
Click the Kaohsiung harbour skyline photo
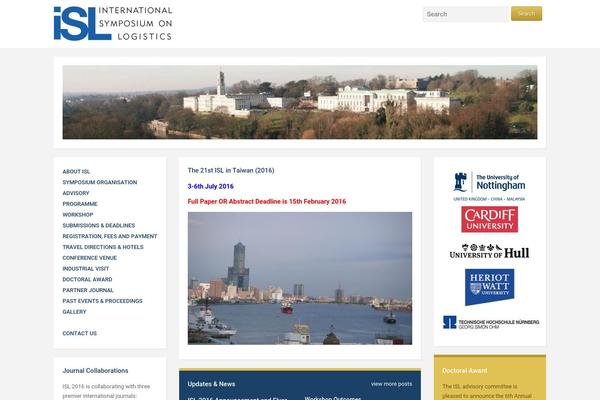[x=300, y=278]
